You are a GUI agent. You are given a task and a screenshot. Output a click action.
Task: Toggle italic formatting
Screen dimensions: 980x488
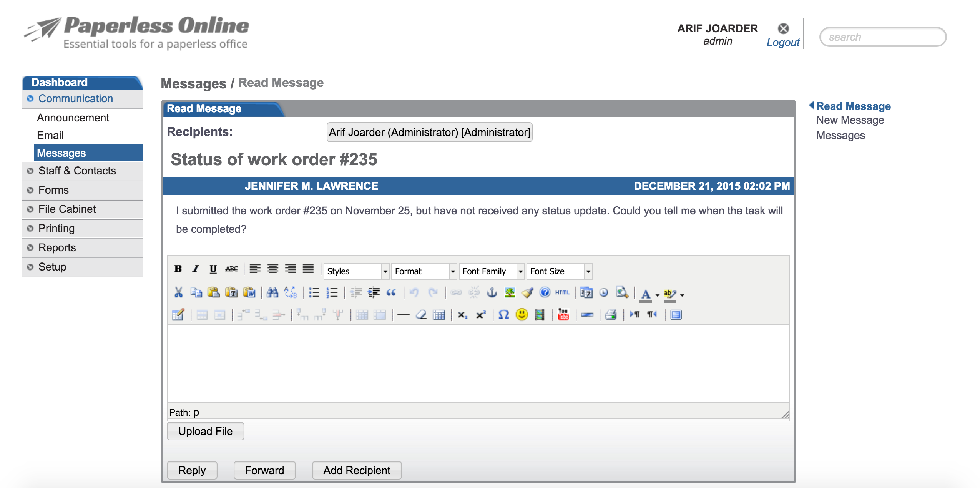[x=195, y=269]
